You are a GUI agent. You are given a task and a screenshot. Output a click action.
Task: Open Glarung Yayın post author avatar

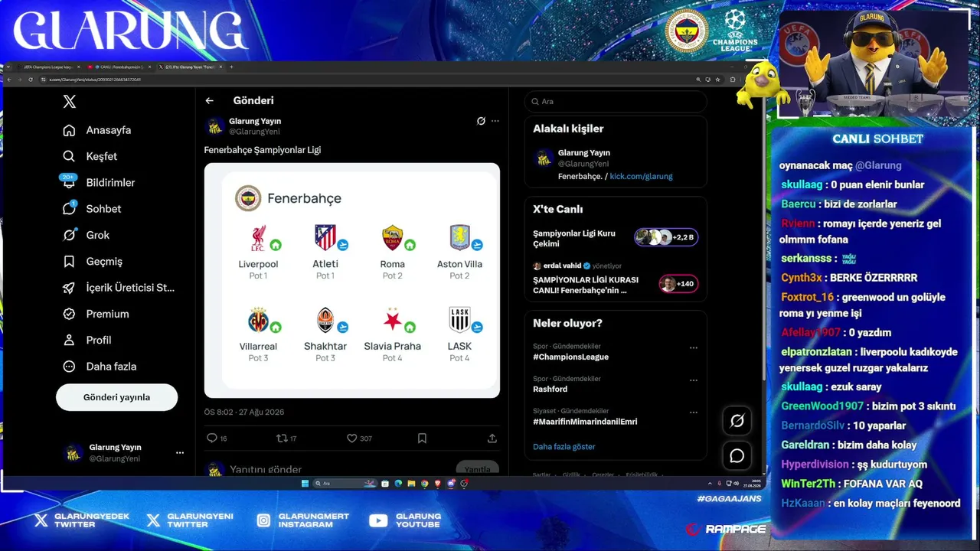(x=215, y=126)
